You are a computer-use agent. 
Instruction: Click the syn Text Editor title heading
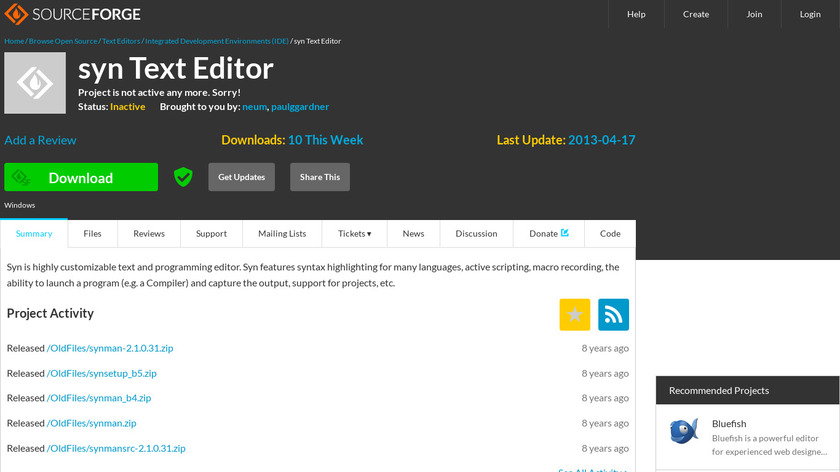tap(176, 69)
